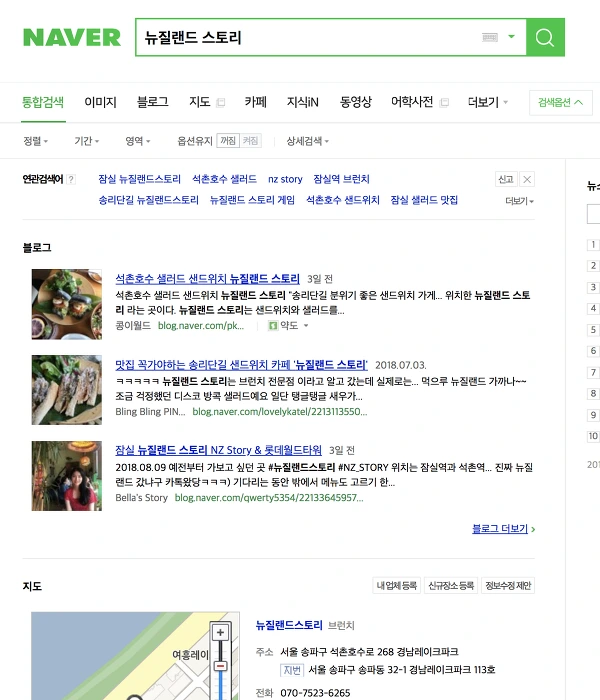The image size is (600, 700).
Task: Open the first blog result thumbnail
Action: (x=67, y=304)
